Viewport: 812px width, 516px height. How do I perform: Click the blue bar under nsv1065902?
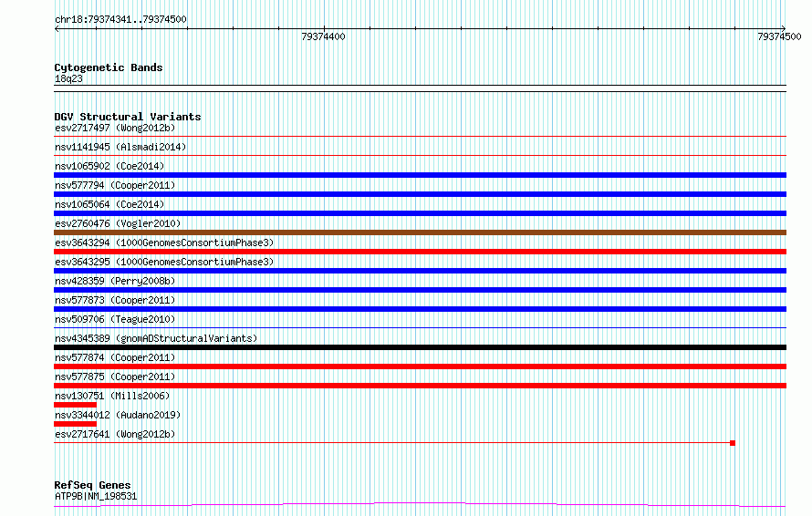420,175
